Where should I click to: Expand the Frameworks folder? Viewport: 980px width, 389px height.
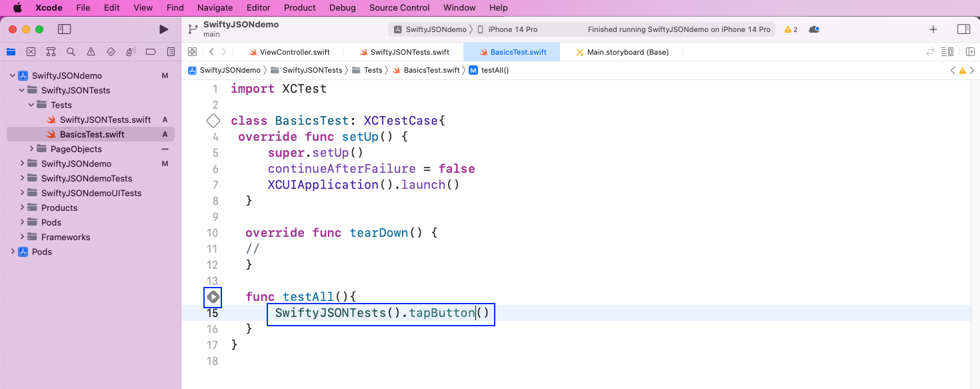coord(22,237)
